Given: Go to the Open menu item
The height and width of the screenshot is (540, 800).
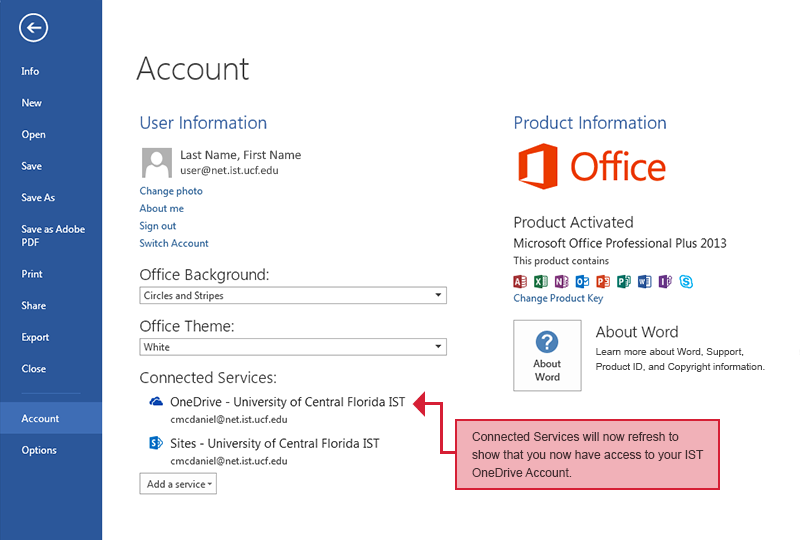Looking at the screenshot, I should coord(33,135).
